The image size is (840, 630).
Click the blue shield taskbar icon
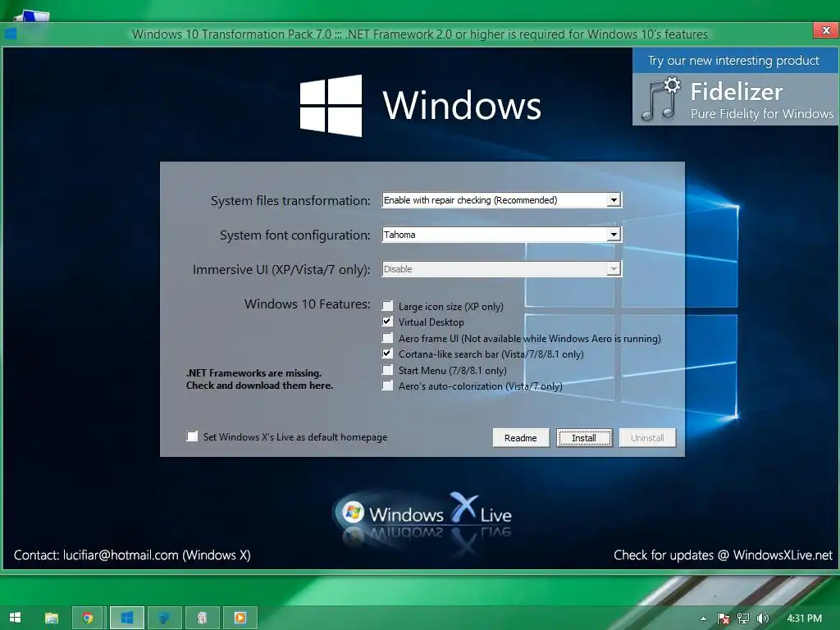(164, 619)
